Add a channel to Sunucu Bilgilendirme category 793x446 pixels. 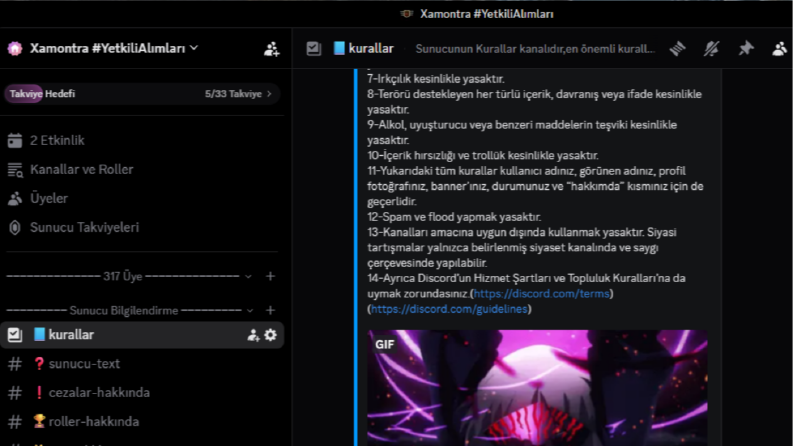coord(271,310)
